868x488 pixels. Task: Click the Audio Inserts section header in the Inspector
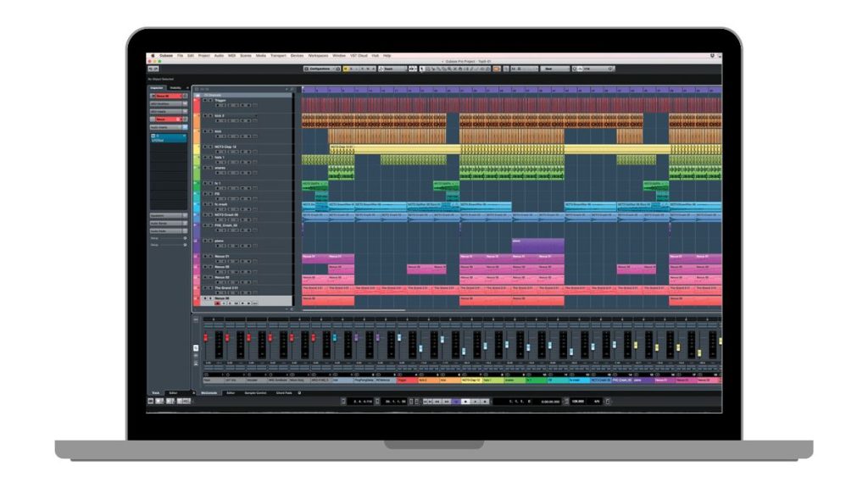pos(169,127)
